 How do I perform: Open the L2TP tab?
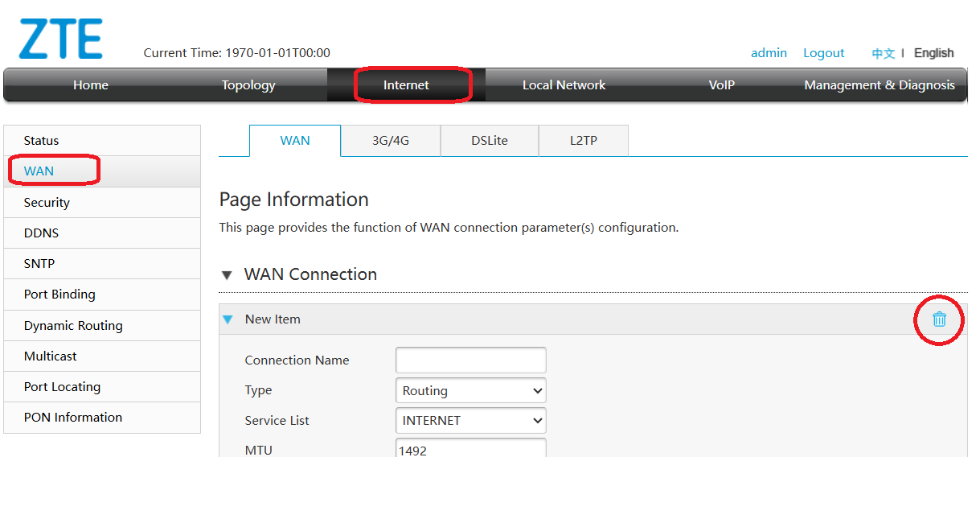pos(583,140)
